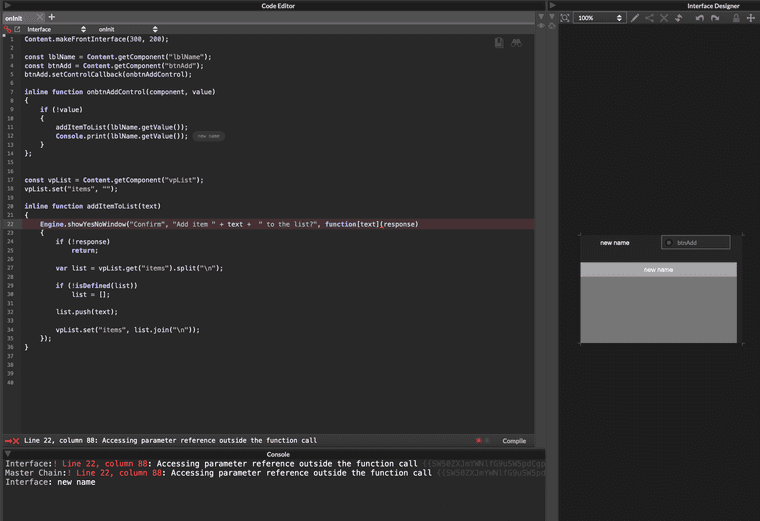Redo the interface designer action
Image resolution: width=760 pixels, height=521 pixels.
pos(715,18)
